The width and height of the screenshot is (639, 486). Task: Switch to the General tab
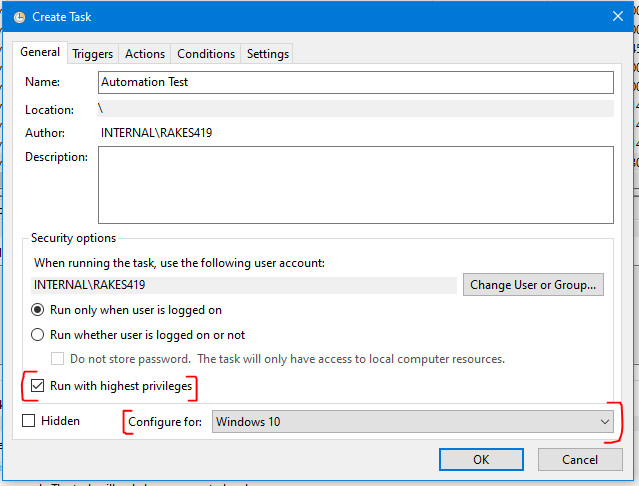[41, 53]
